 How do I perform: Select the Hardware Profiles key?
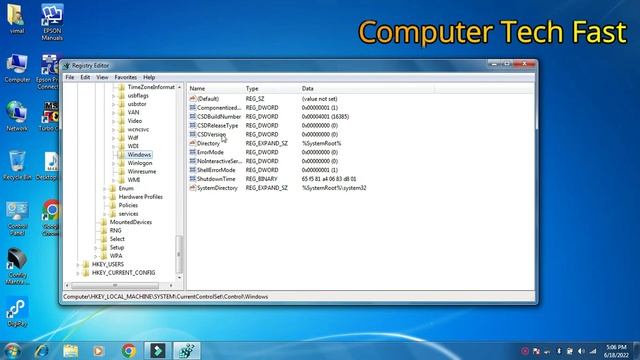pyautogui.click(x=140, y=197)
